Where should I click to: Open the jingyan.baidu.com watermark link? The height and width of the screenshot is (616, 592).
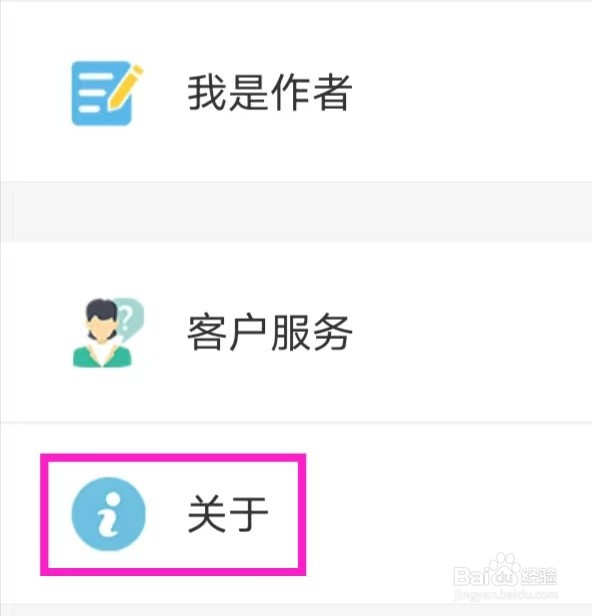pyautogui.click(x=506, y=594)
